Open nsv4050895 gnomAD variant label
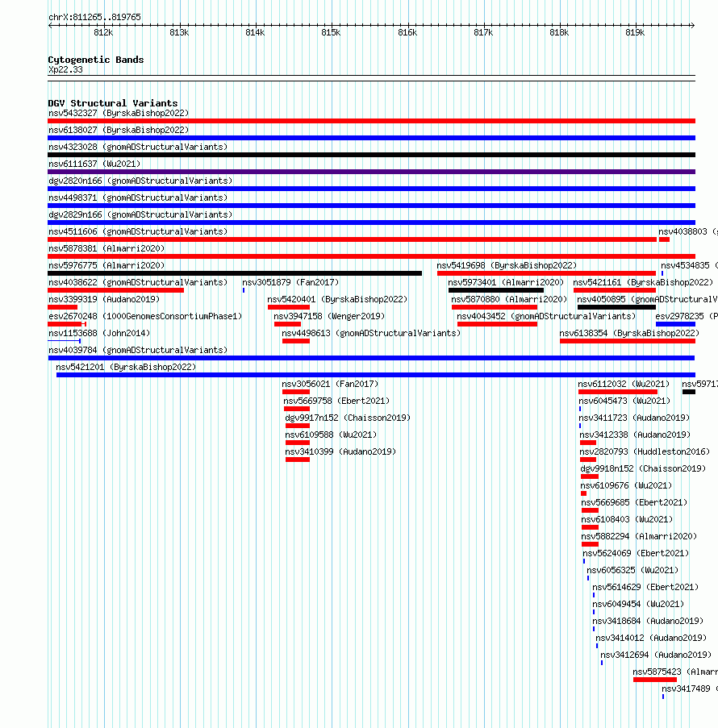This screenshot has width=718, height=728. click(647, 299)
